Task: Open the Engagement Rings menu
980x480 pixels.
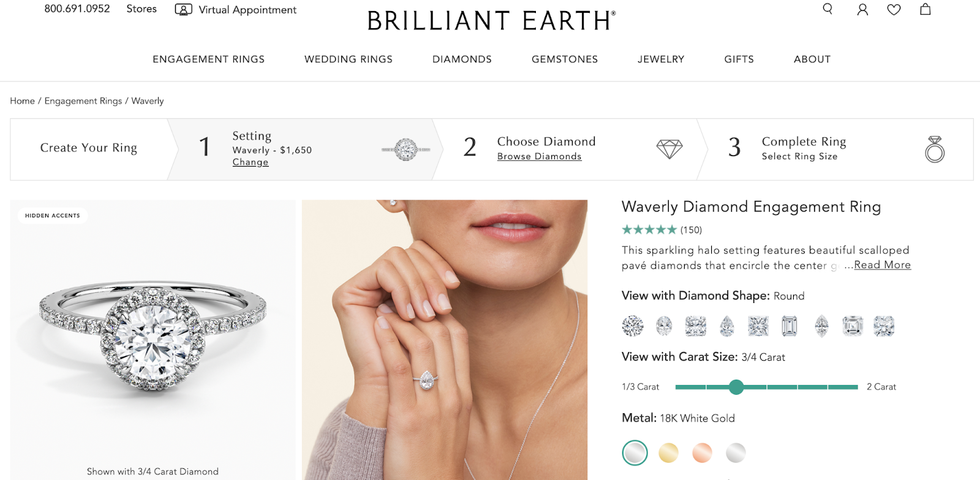Action: 208,59
